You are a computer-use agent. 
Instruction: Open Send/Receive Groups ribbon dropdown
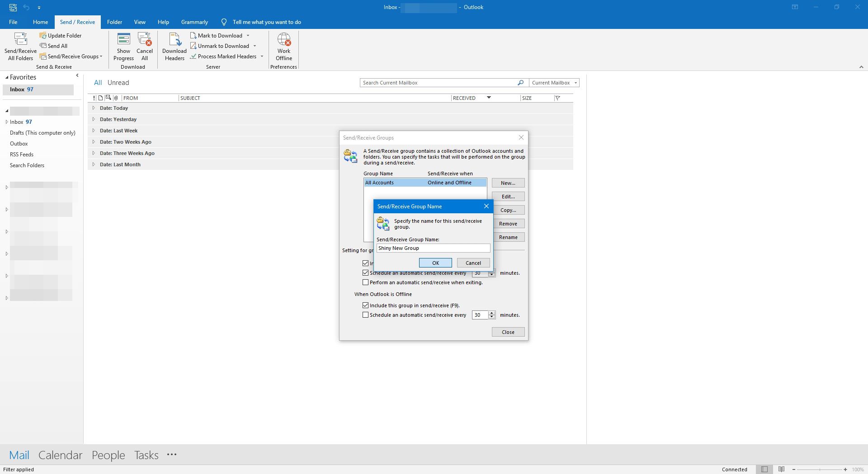pos(71,56)
